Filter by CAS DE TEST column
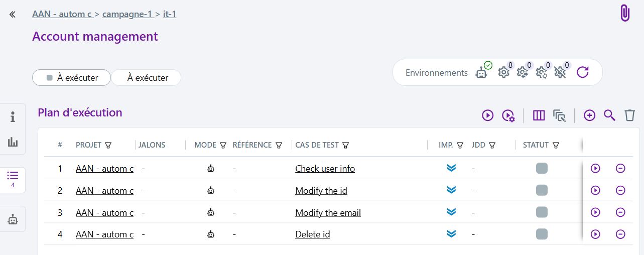644x255 pixels. click(x=346, y=145)
